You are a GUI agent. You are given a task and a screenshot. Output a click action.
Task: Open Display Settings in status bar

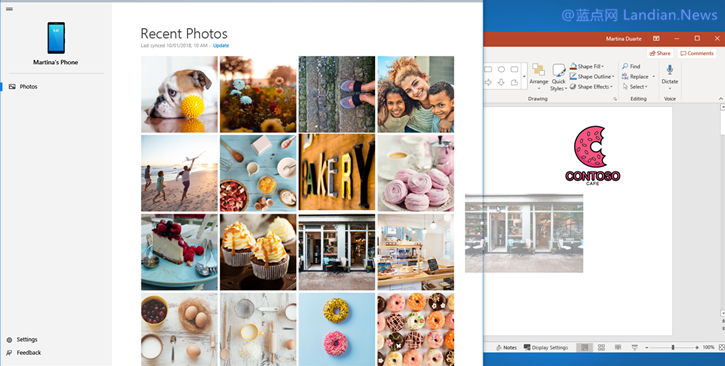pyautogui.click(x=546, y=348)
